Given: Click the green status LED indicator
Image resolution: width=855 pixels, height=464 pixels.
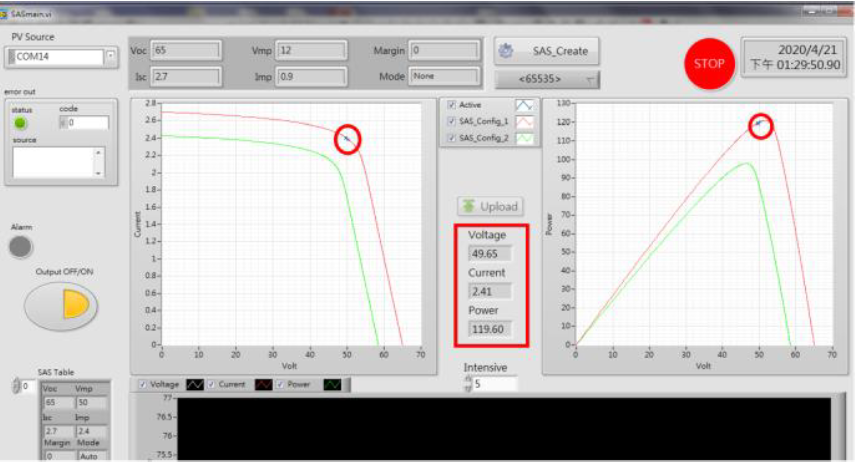Looking at the screenshot, I should coord(20,123).
